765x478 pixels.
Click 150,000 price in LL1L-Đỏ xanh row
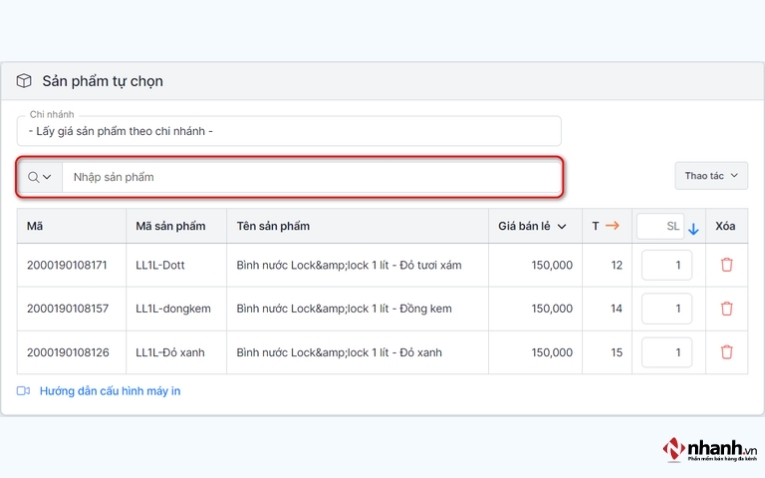(x=552, y=352)
